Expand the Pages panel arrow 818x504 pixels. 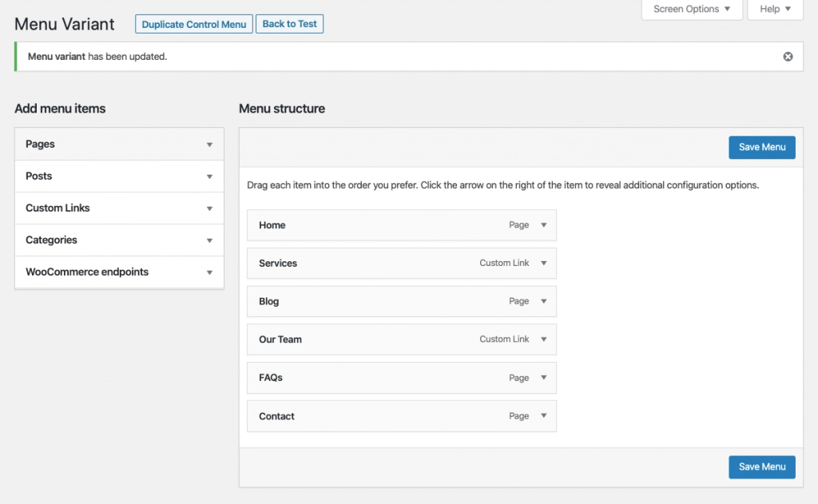[x=209, y=145]
